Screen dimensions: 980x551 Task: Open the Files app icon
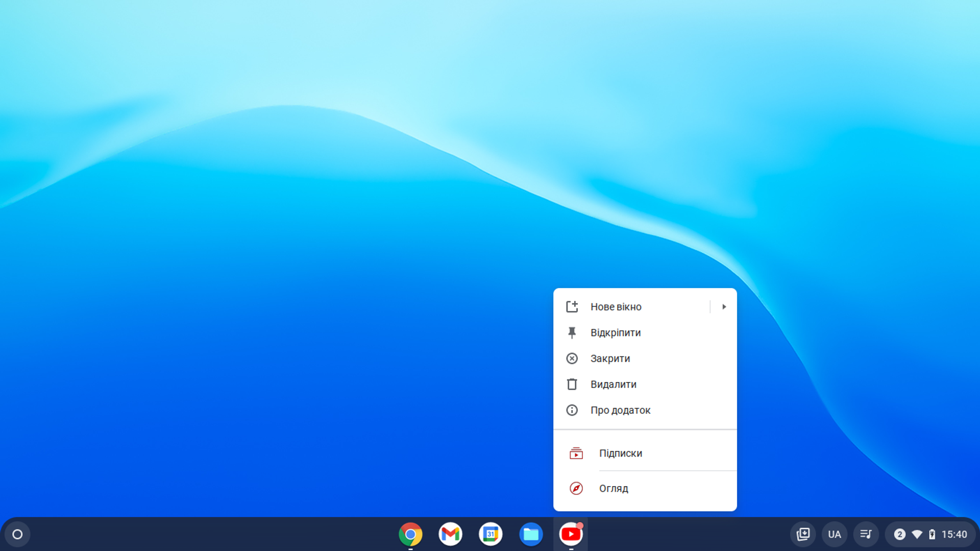[x=531, y=534]
